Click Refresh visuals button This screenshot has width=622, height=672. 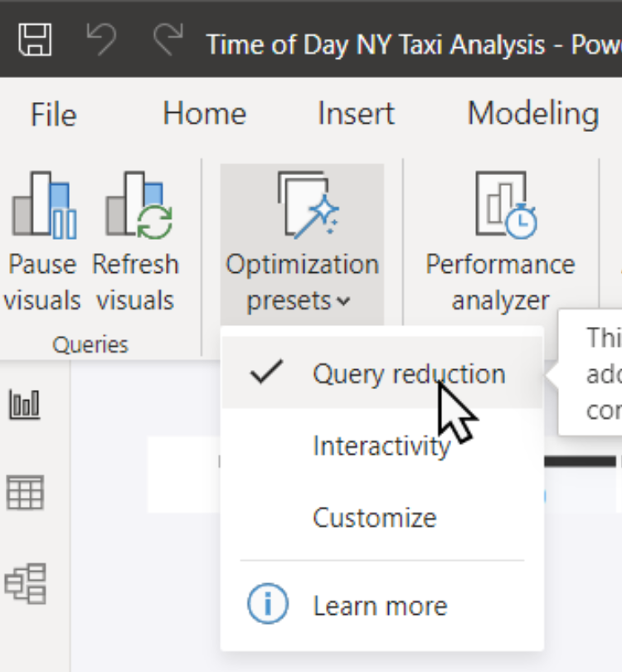point(135,241)
